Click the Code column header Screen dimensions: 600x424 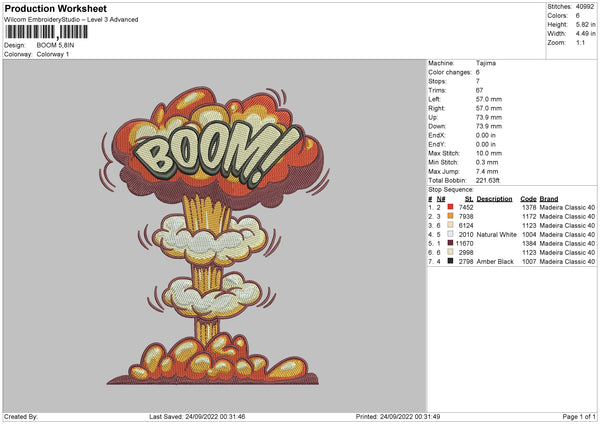pyautogui.click(x=528, y=198)
